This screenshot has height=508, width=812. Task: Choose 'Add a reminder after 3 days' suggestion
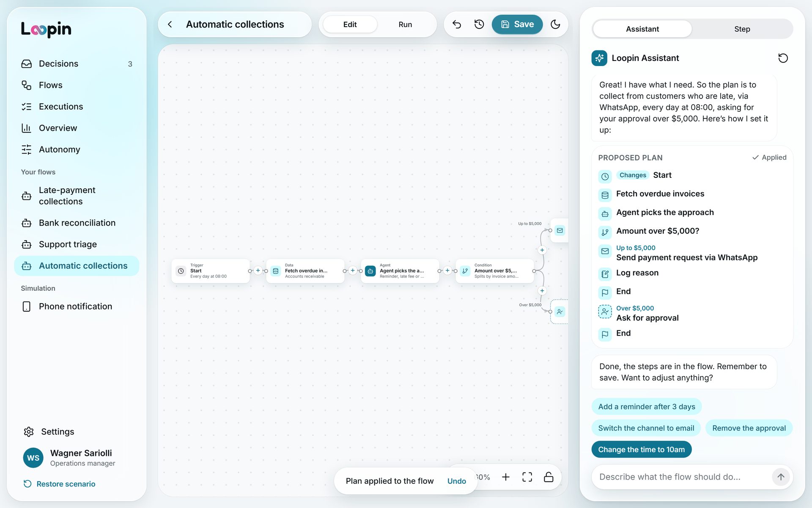647,406
